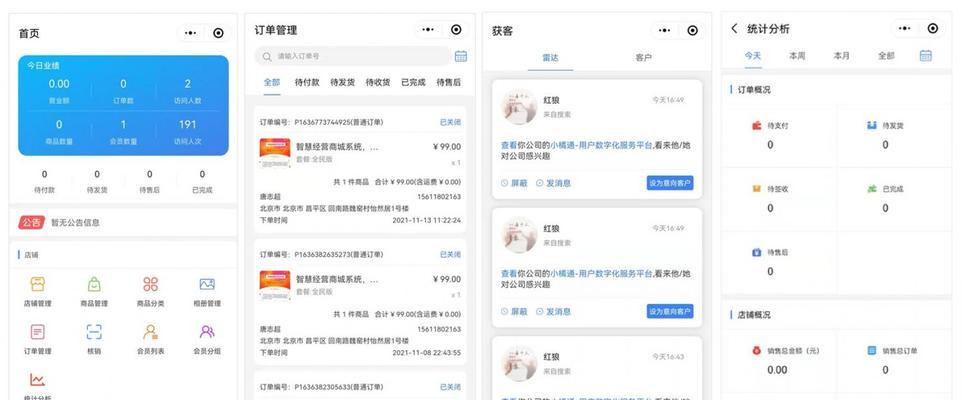Open 商品管理 product management icon
Screen dimensions: 962x400
coord(94,284)
